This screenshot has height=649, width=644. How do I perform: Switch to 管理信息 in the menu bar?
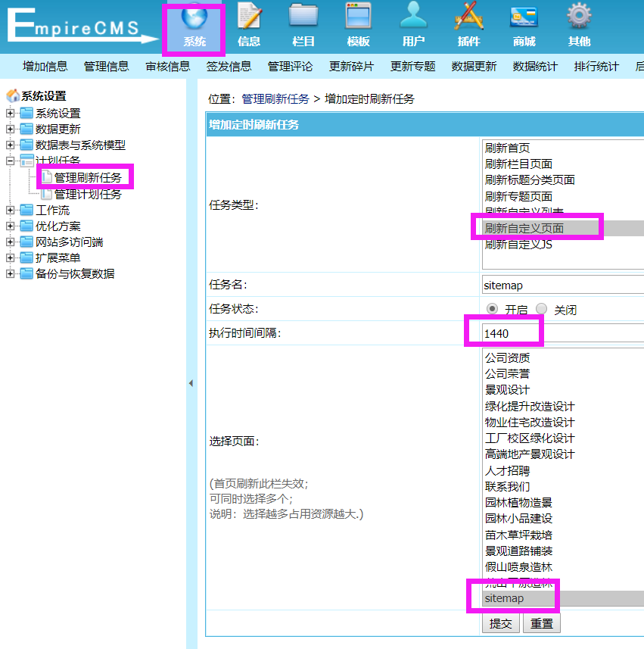click(106, 65)
